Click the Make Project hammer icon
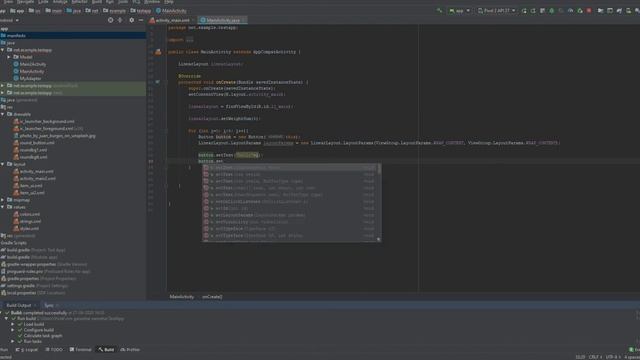640x360 pixels. [439, 11]
